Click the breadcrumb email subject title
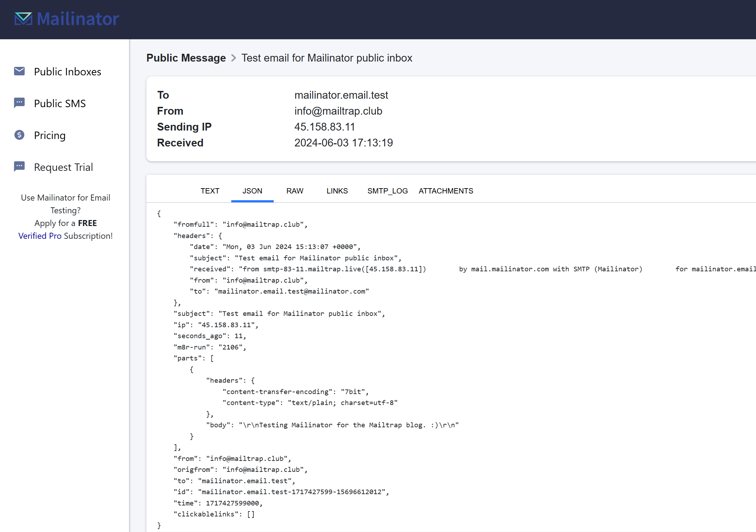Viewport: 756px width, 532px height. 327,58
